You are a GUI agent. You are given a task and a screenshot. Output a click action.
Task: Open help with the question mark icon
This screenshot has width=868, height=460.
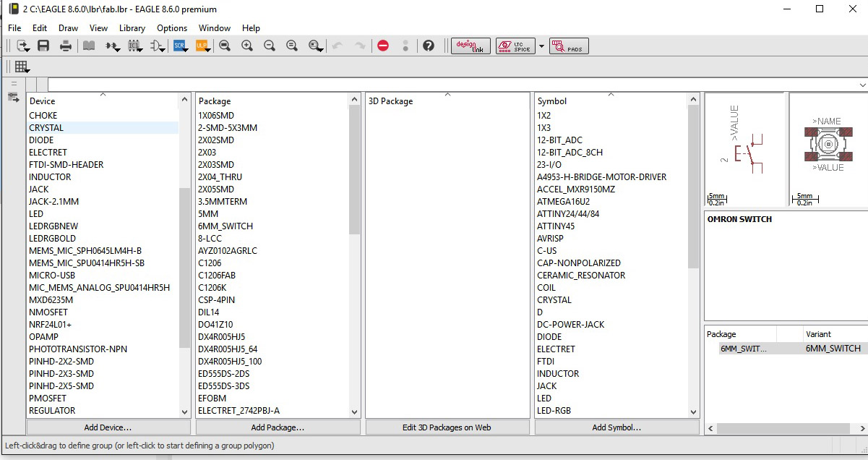[429, 46]
